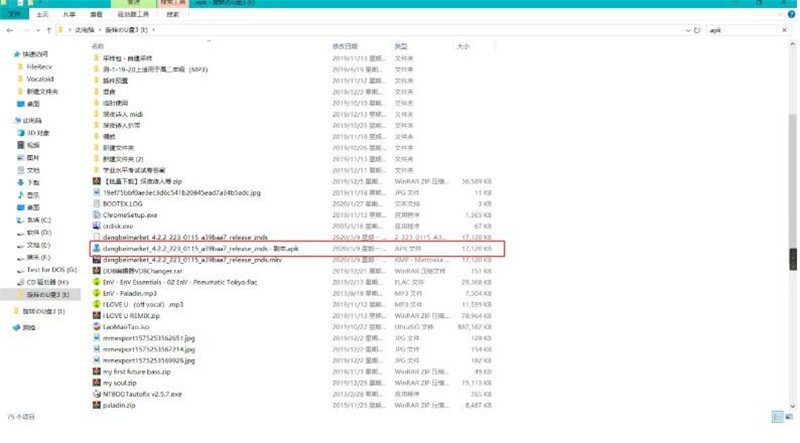Click the vertical scrollbar thumb
800x443 pixels.
click(792, 181)
